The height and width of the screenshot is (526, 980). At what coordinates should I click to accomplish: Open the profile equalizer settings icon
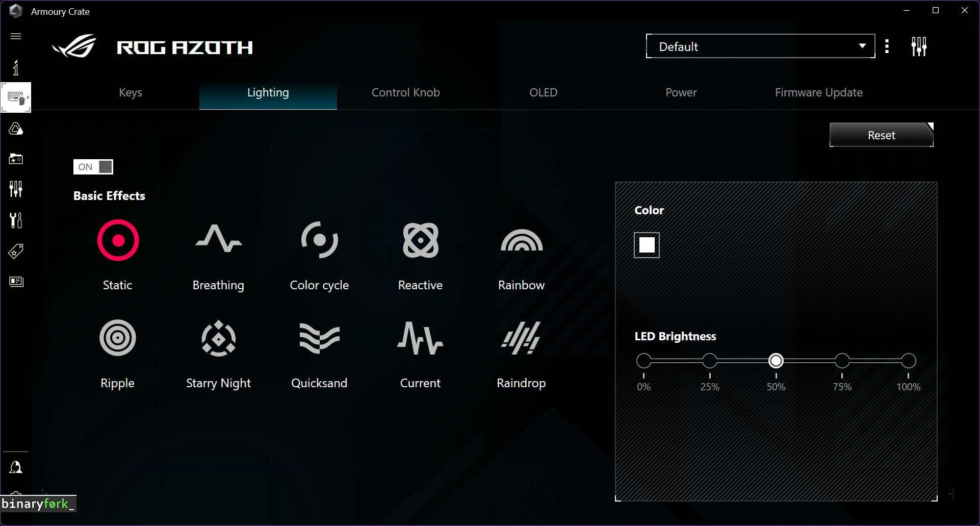coord(919,46)
